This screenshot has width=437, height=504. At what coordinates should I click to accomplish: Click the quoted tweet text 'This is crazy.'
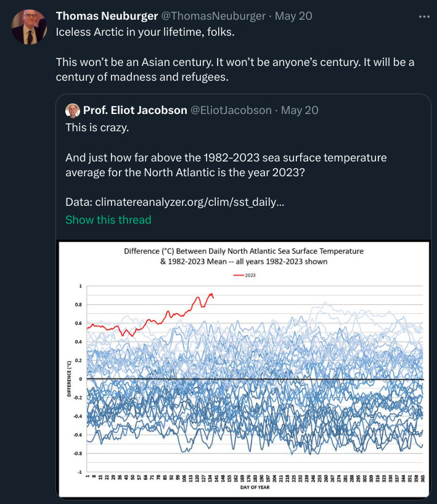pyautogui.click(x=97, y=128)
